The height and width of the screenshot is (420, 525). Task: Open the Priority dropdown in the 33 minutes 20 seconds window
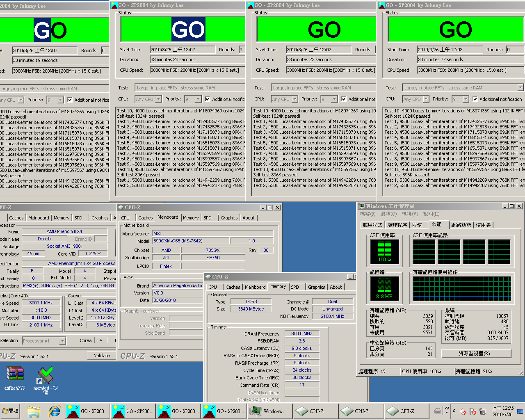199,99
